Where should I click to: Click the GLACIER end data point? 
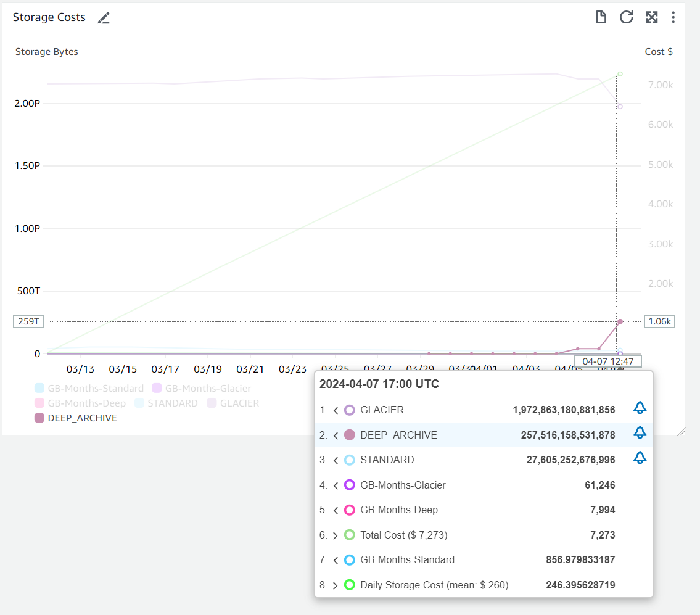coord(620,107)
